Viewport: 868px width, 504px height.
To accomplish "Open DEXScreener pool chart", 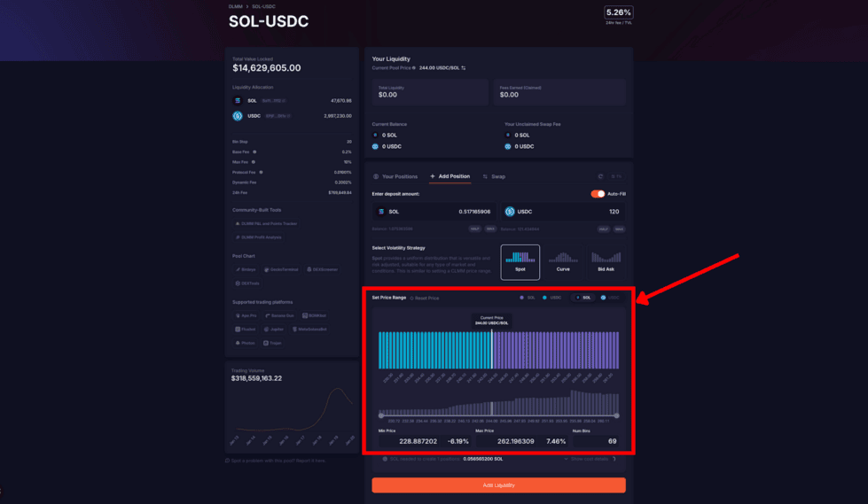I will [322, 269].
